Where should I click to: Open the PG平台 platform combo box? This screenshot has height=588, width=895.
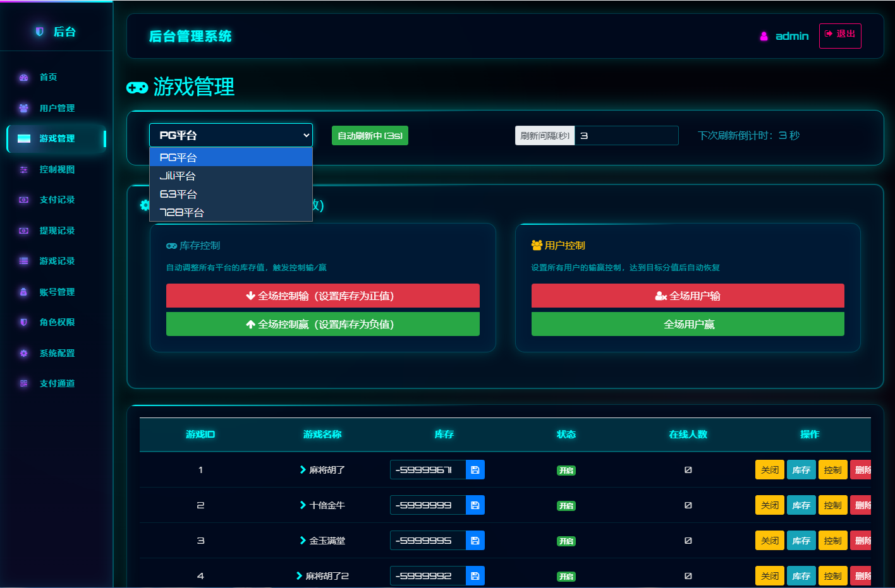coord(231,135)
